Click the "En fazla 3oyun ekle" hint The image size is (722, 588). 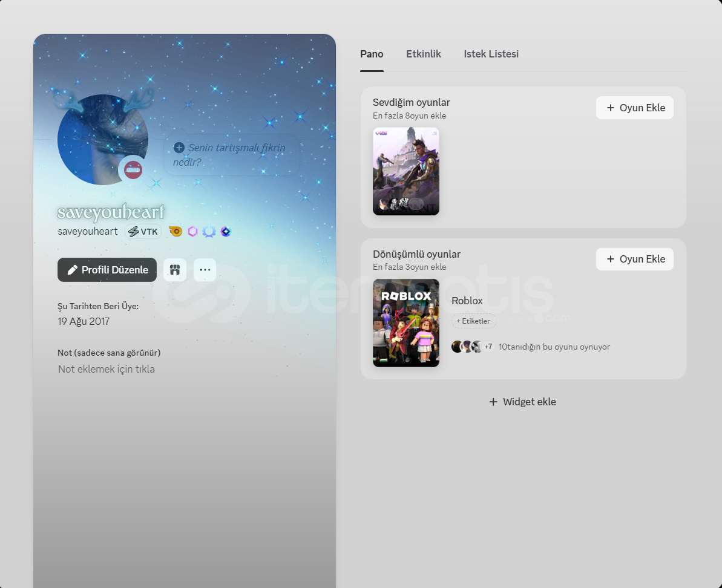tap(409, 267)
